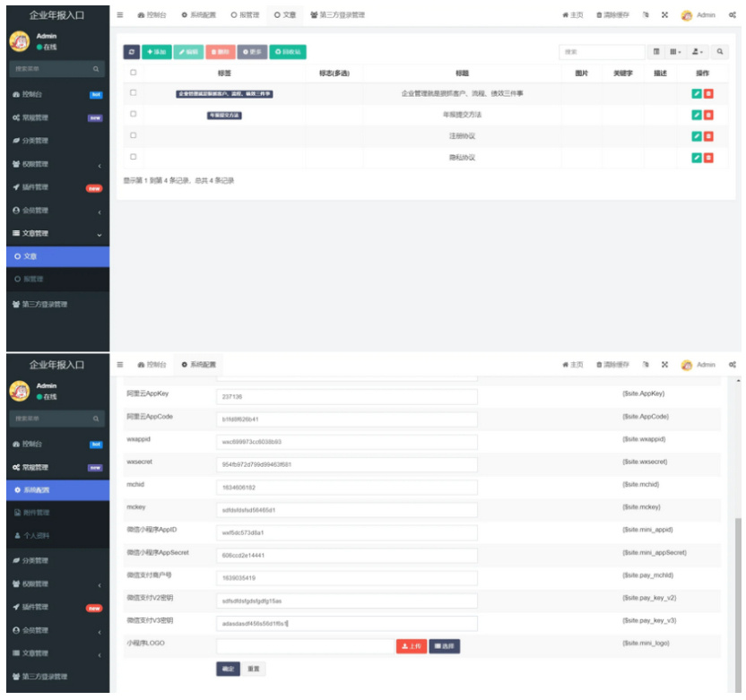
Task: Tick the checkbox for the last article row
Action: 134,157
